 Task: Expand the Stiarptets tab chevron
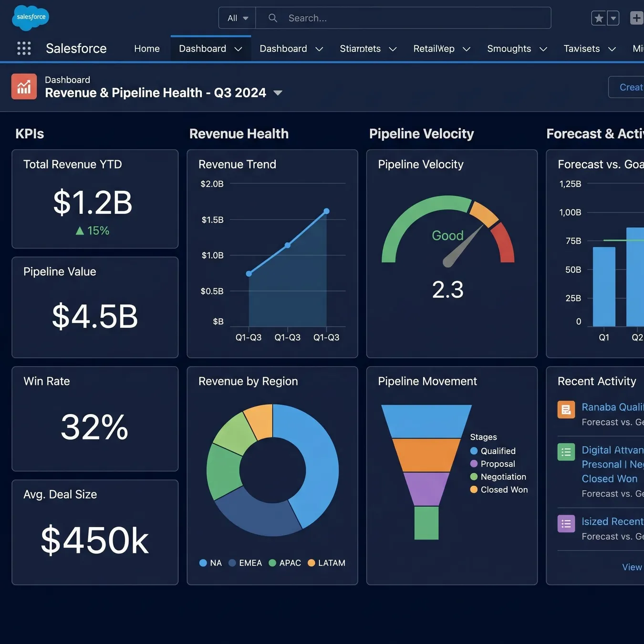(393, 49)
